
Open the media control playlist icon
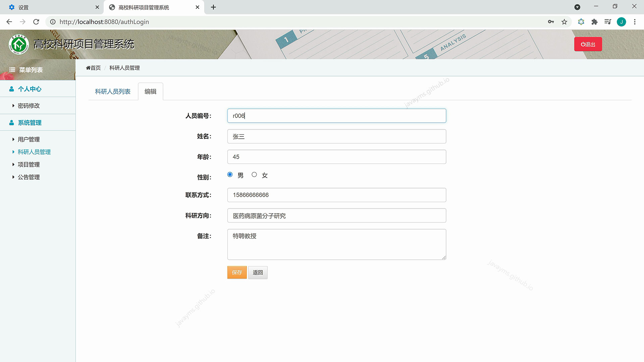[x=607, y=22]
